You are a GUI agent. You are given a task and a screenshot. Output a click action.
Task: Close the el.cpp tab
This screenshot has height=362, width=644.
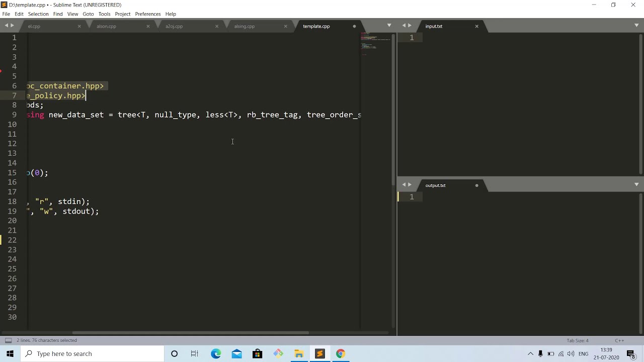coord(79,26)
